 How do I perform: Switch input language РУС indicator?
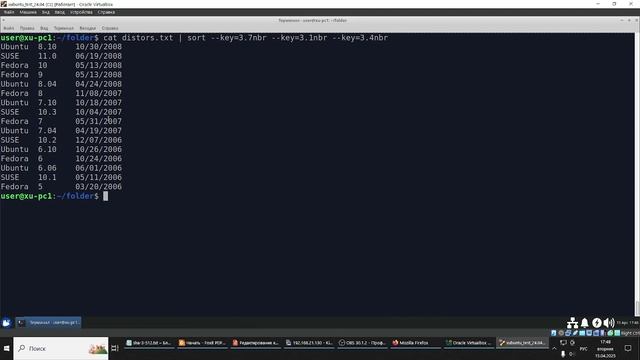click(583, 349)
